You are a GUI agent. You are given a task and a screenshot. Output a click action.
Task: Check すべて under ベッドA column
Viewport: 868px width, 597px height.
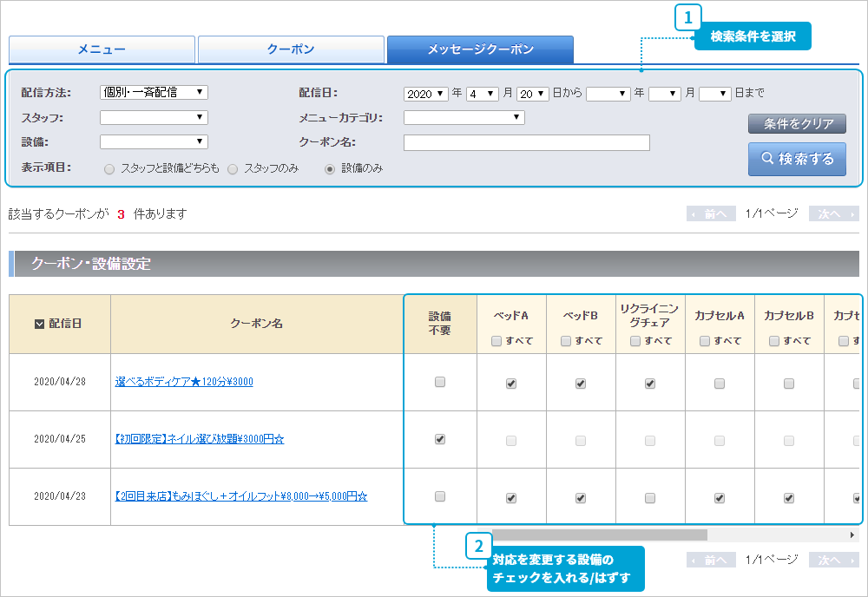click(496, 341)
